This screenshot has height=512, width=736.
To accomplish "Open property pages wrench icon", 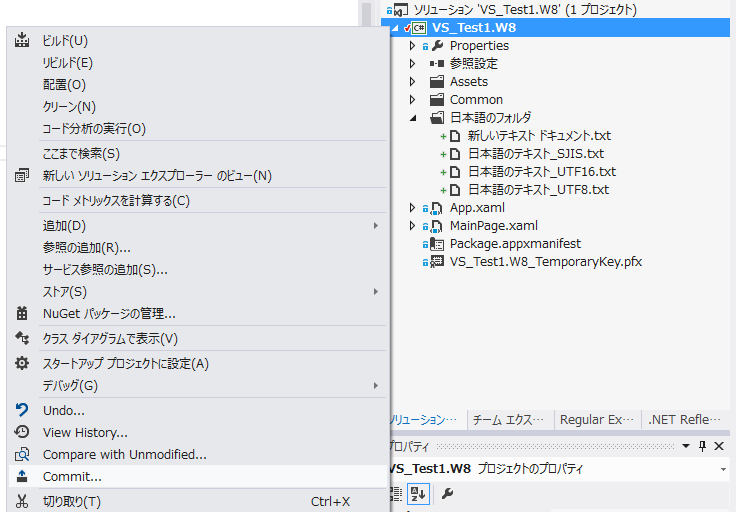I will (x=447, y=494).
